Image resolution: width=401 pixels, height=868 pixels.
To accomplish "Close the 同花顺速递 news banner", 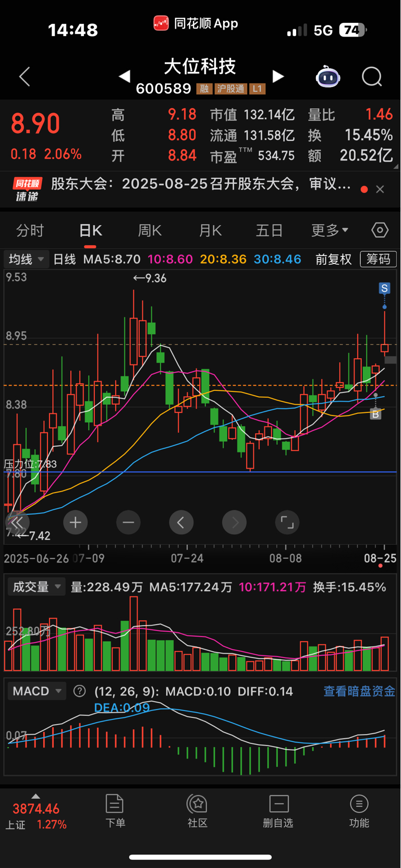I will click(x=380, y=189).
